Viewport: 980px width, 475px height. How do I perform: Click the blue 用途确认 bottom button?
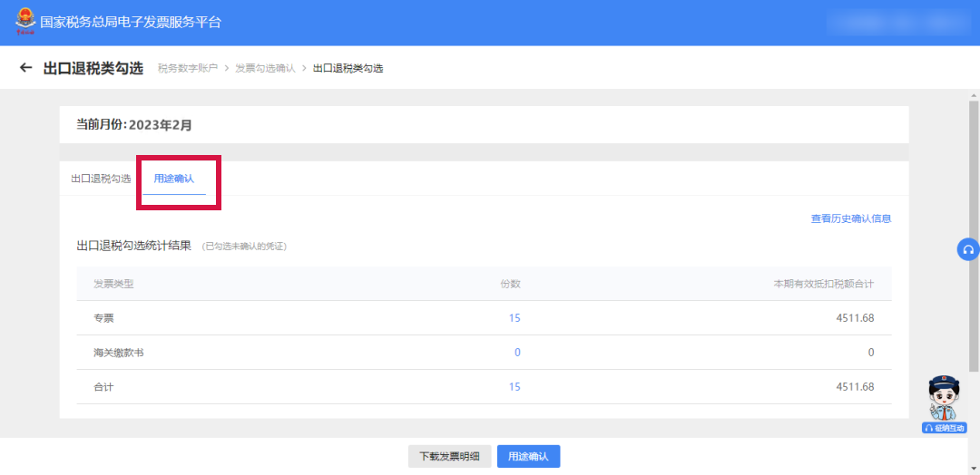(528, 456)
